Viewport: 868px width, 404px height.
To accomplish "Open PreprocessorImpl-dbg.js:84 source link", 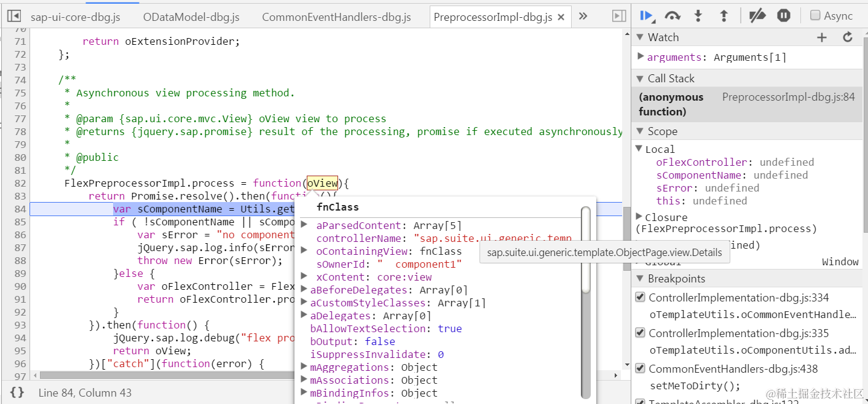I will tap(788, 97).
